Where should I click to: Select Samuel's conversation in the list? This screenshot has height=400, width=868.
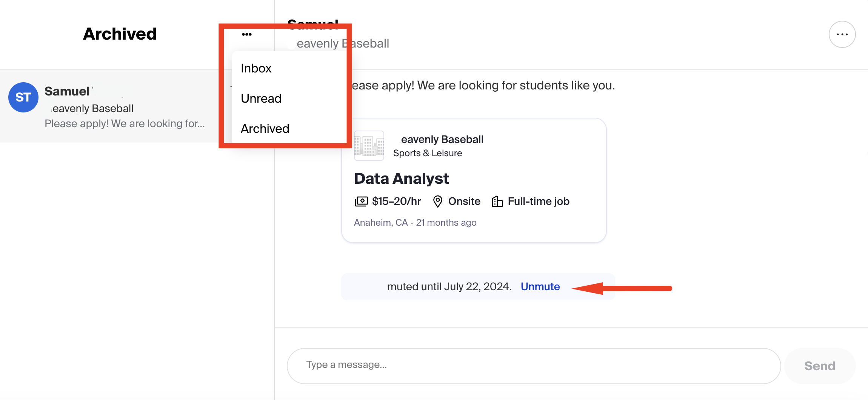tap(109, 106)
